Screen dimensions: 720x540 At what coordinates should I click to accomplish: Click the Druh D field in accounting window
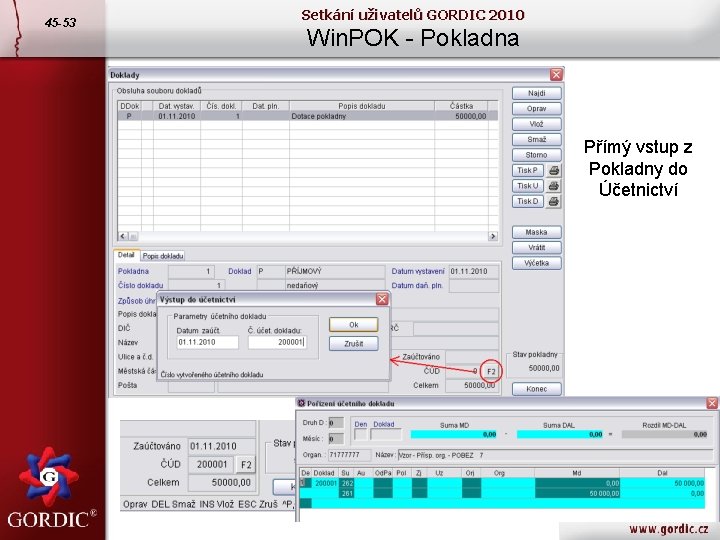coord(336,423)
